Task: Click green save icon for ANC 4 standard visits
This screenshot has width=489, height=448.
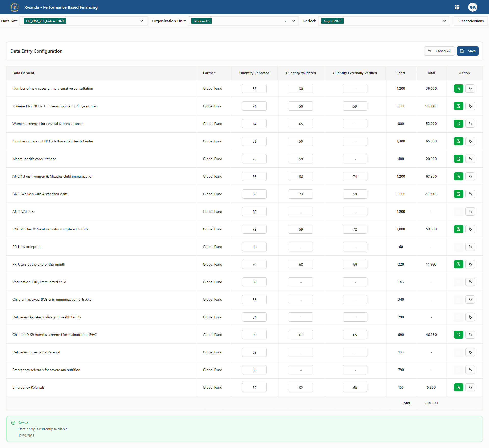Action: tap(458, 194)
